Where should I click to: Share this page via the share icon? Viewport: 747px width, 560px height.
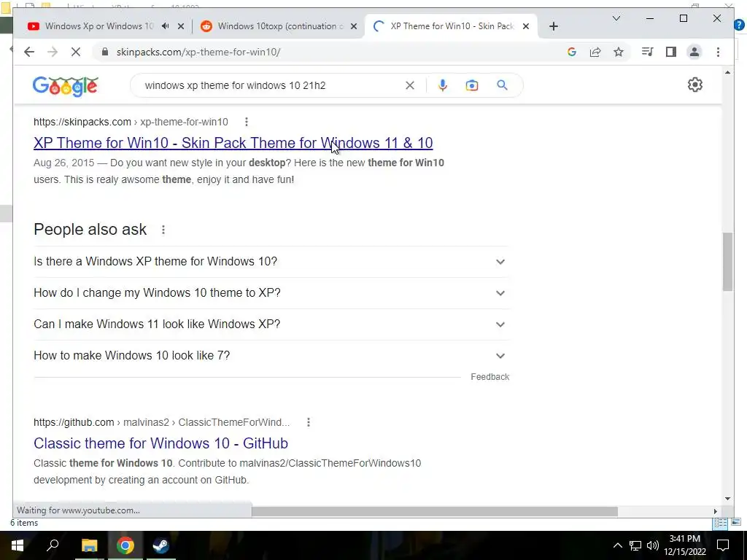tap(595, 52)
